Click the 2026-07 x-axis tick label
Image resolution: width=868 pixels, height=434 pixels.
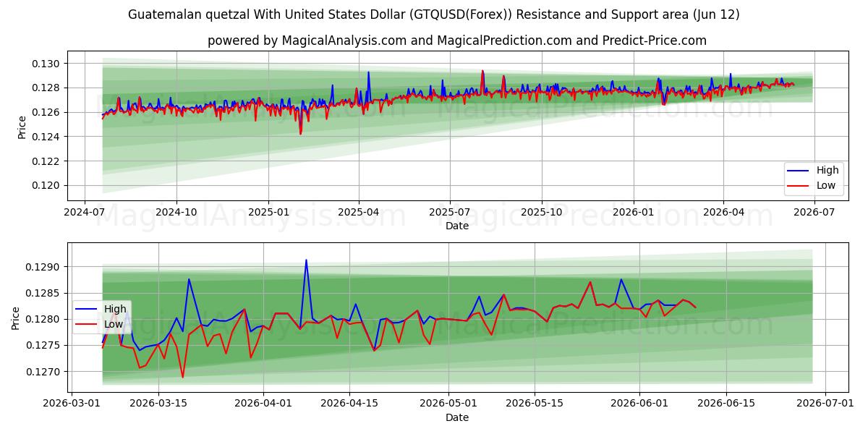point(814,212)
